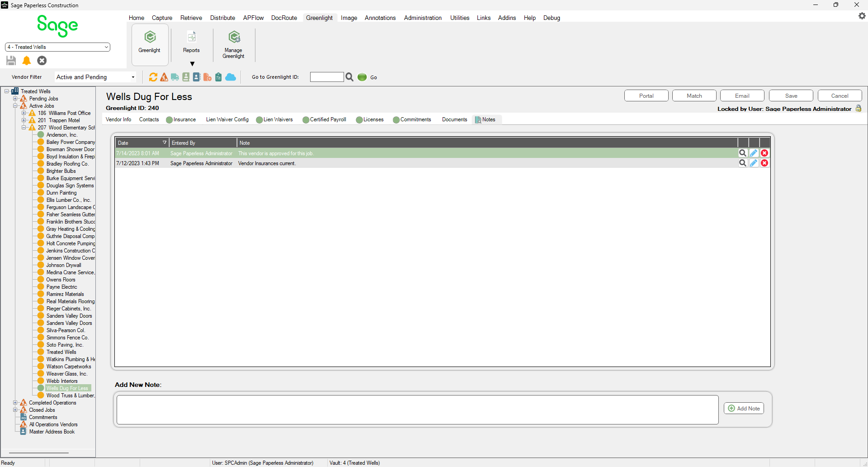Screen dimensions: 868x467
Task: Click the Email button
Action: click(742, 95)
